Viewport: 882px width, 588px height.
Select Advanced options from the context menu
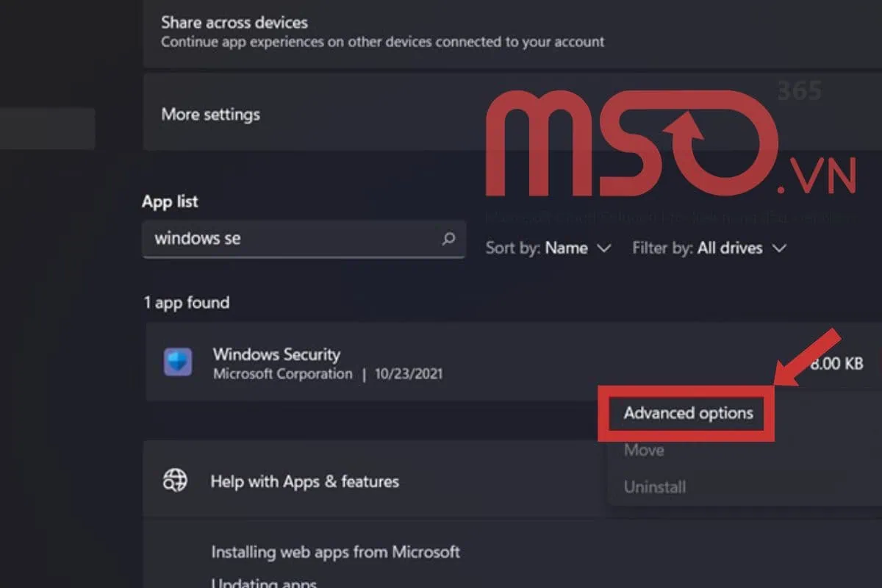(688, 413)
